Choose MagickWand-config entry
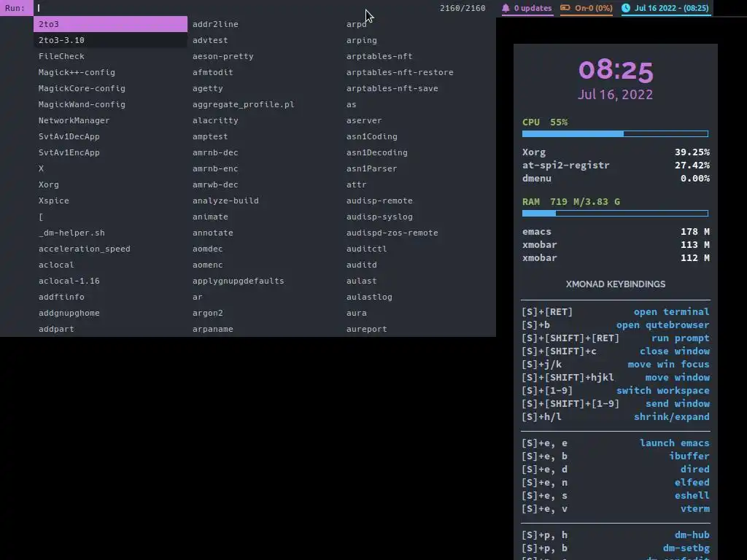 point(82,104)
